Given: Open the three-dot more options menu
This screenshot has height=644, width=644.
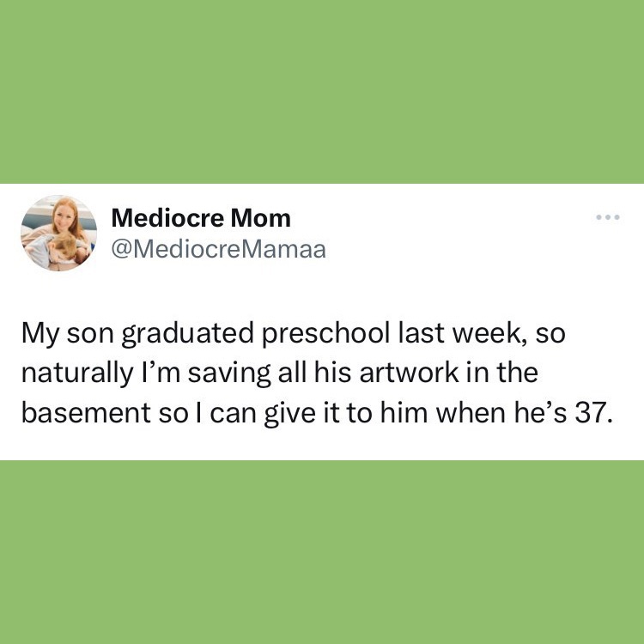Looking at the screenshot, I should click(607, 217).
